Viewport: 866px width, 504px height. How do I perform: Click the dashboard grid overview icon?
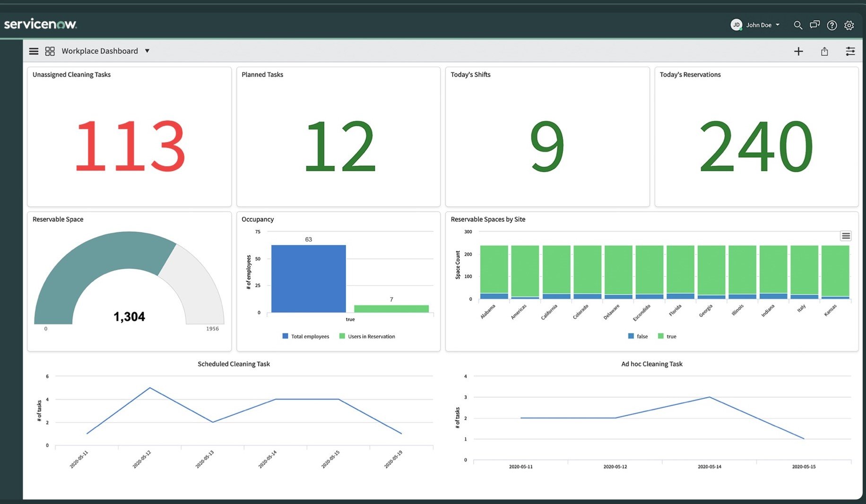click(50, 51)
